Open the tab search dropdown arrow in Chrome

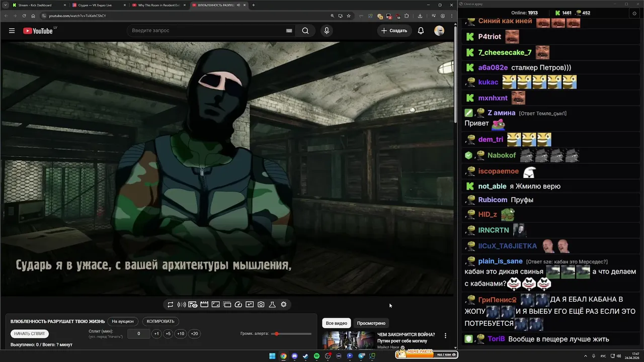(x=5, y=5)
